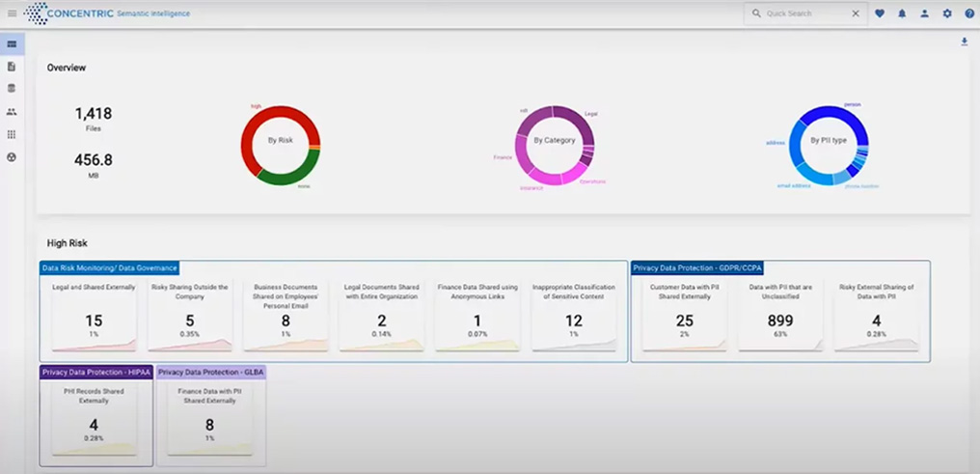
Task: Open Risky Sharing Outside the Company card
Action: (x=190, y=315)
